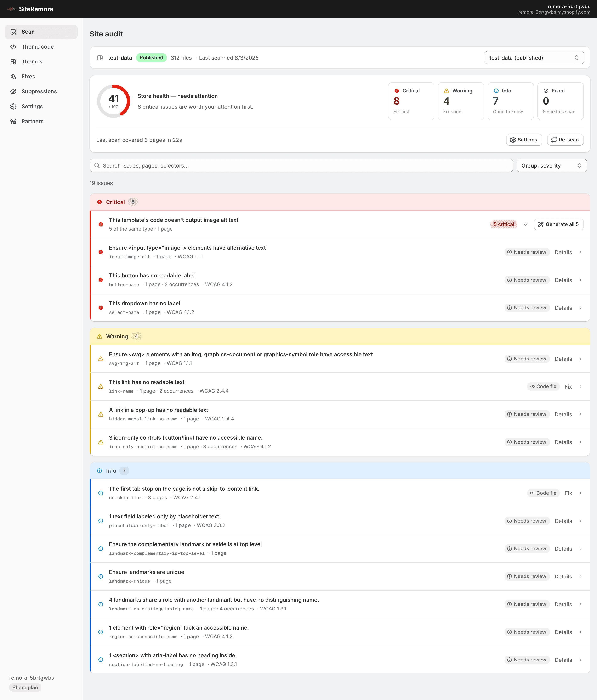Collapse the Info section header
Viewport: 597px width, 700px height.
[340, 471]
